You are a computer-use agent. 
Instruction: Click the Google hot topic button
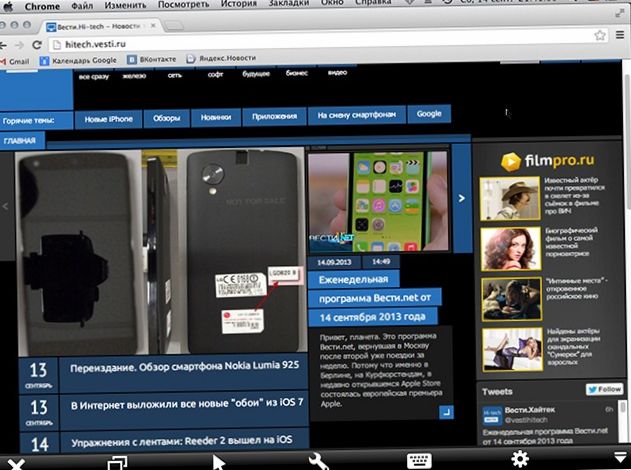[x=429, y=114]
